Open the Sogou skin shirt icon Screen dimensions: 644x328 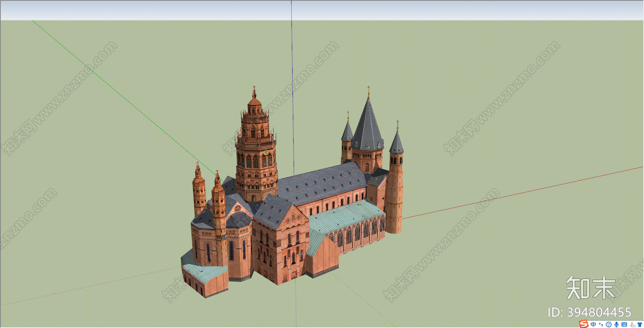[x=640, y=324]
